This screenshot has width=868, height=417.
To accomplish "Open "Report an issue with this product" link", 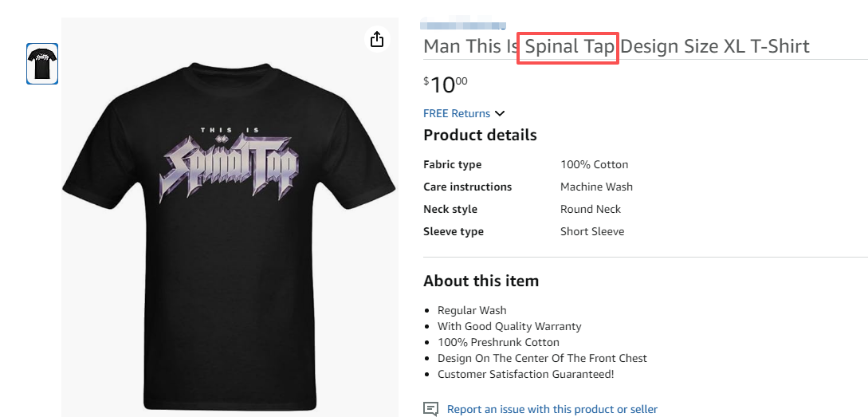I will pyautogui.click(x=552, y=409).
